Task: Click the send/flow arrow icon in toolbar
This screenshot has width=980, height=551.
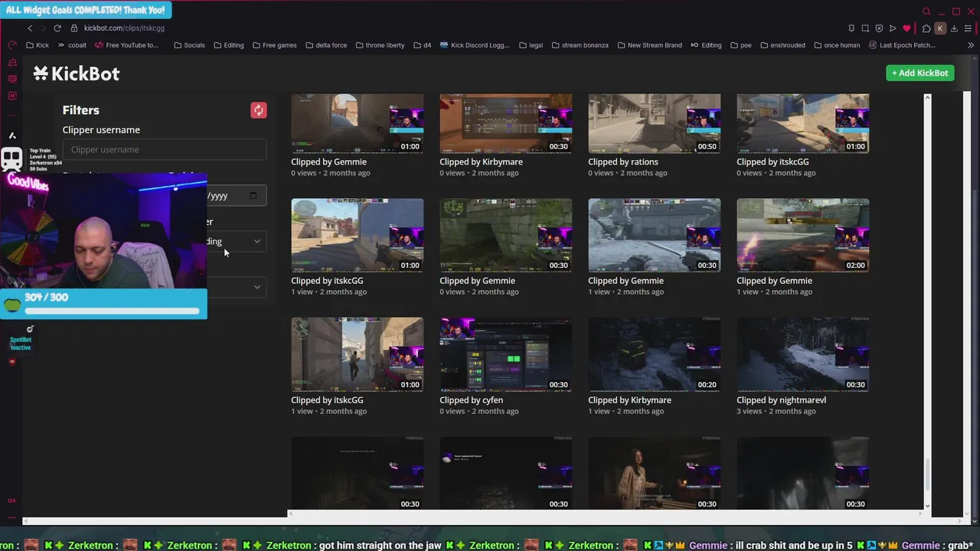Action: click(893, 28)
